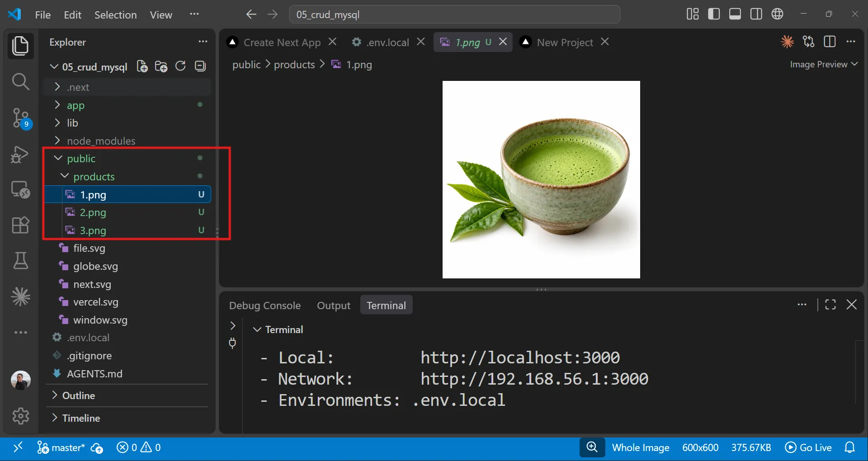
Task: Open remote window indicator in status bar
Action: coord(18,447)
